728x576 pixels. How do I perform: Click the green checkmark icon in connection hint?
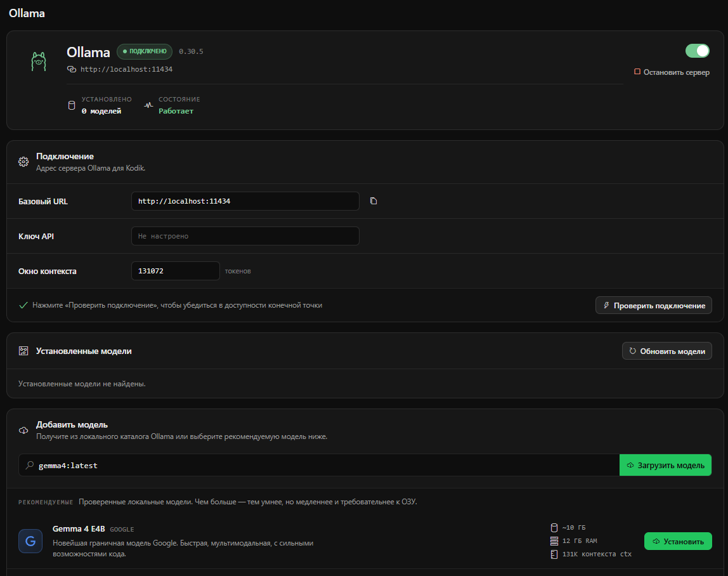click(x=23, y=305)
